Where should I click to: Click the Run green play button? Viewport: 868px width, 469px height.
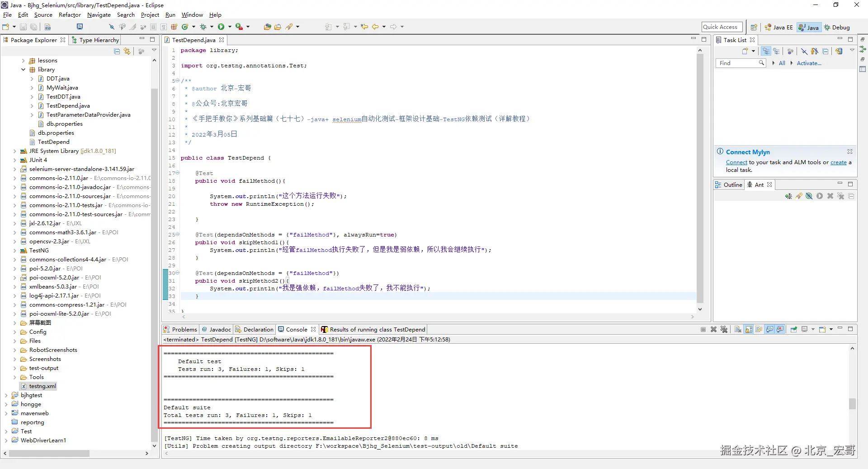(221, 27)
